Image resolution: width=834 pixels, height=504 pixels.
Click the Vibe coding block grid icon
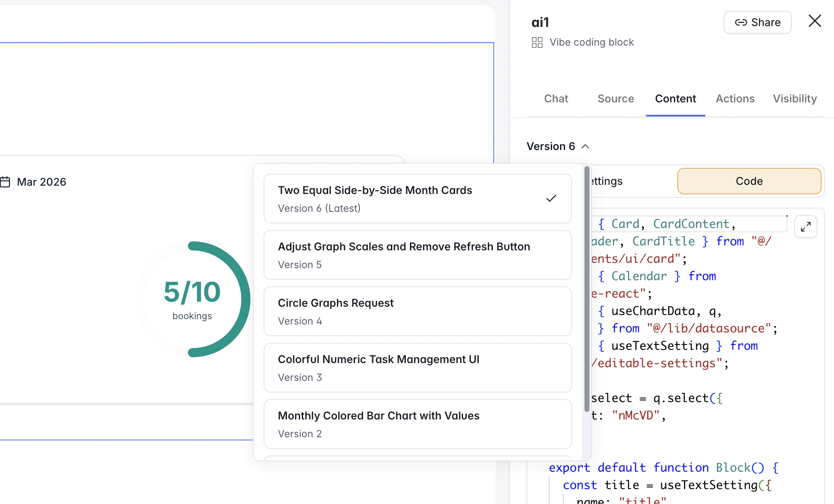537,42
